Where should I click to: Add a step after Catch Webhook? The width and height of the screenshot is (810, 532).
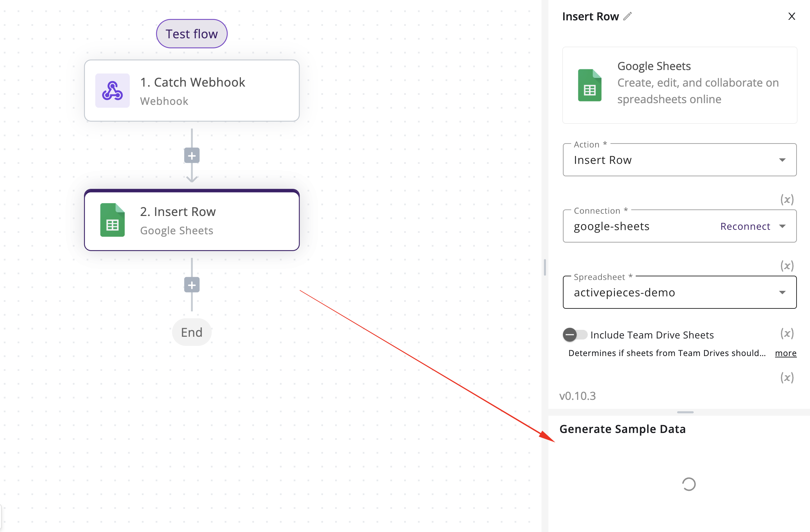click(x=192, y=156)
